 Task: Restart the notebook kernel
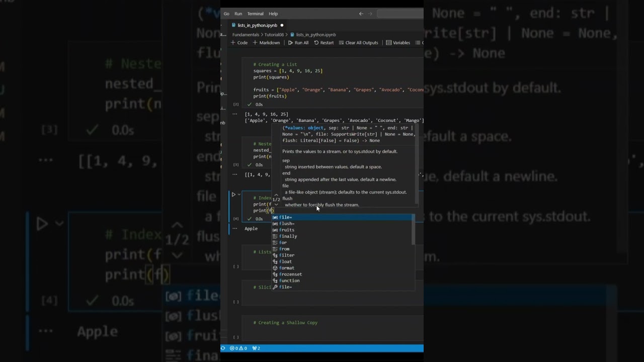click(324, 43)
